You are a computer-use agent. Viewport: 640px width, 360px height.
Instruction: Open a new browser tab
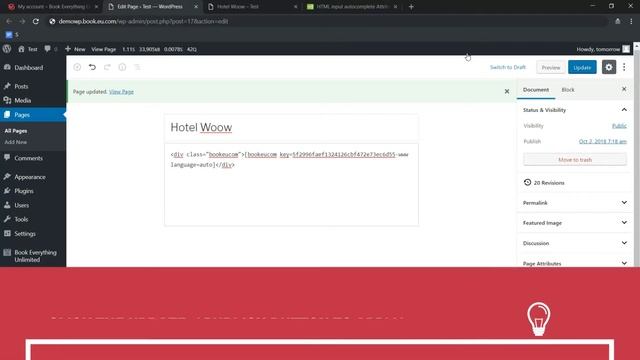pyautogui.click(x=411, y=7)
